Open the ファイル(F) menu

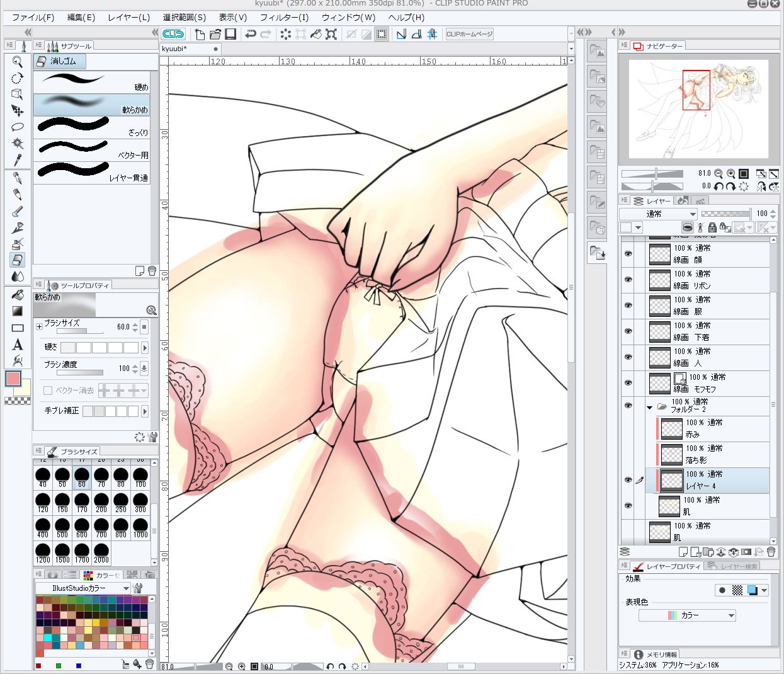(x=33, y=18)
